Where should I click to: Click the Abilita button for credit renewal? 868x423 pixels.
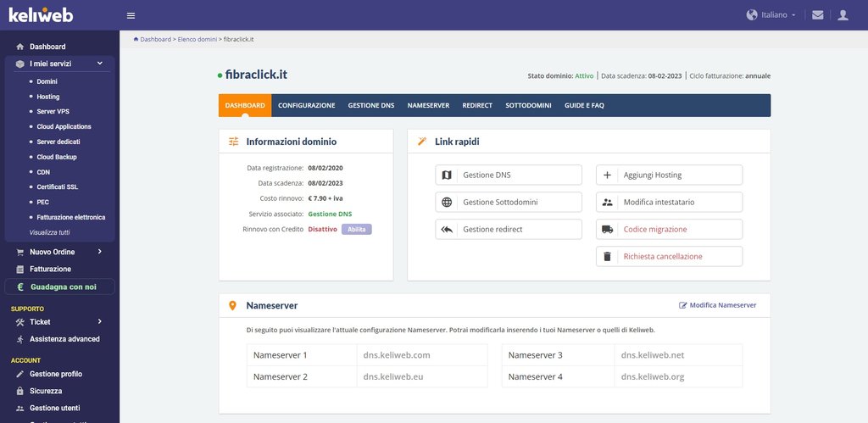coord(357,229)
